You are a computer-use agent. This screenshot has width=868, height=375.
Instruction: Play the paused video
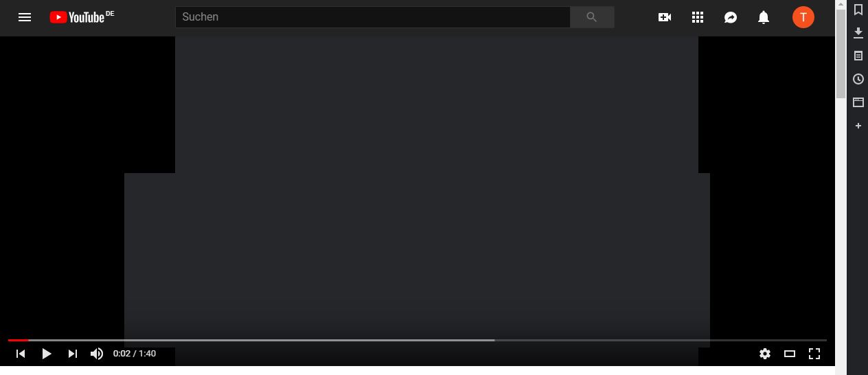47,354
